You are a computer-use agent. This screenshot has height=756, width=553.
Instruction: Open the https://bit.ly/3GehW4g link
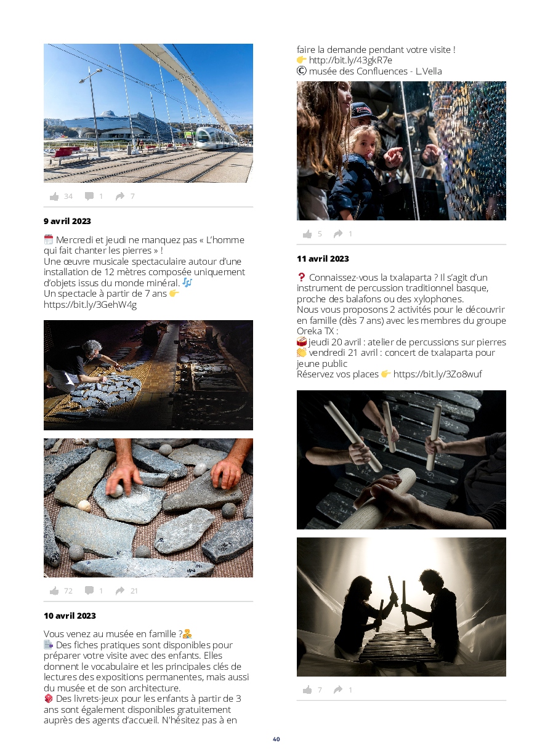tap(90, 304)
